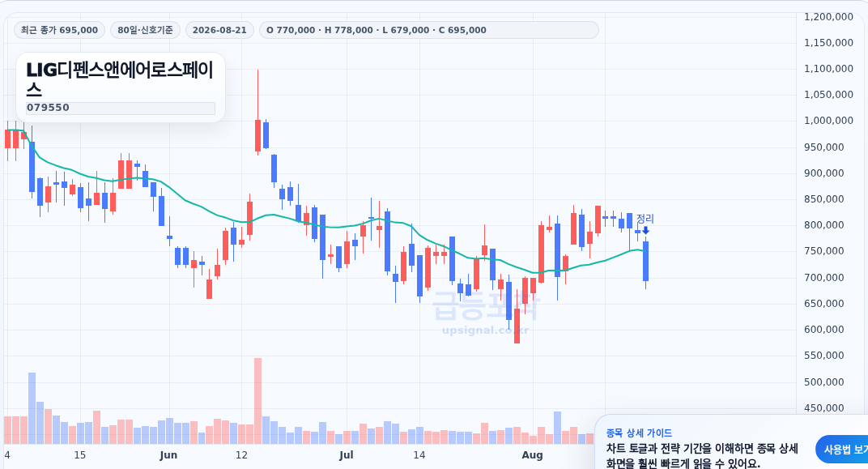This screenshot has width=868, height=469.
Task: Click the Jul date axis label
Action: click(346, 455)
